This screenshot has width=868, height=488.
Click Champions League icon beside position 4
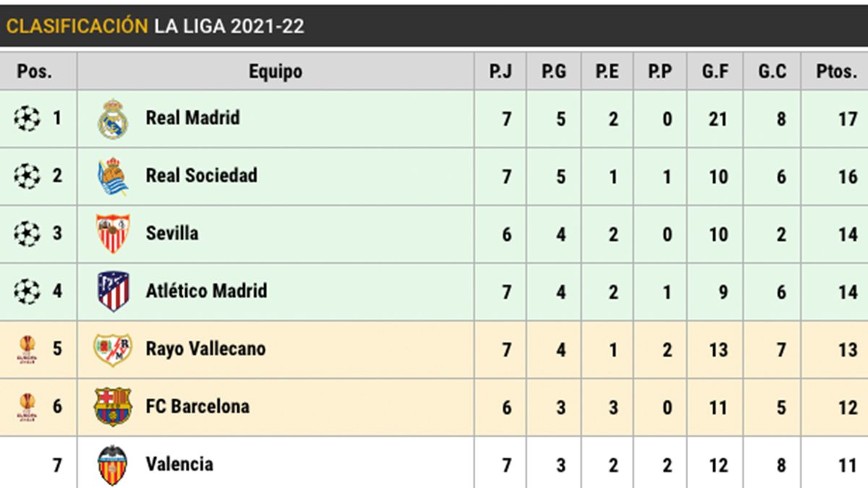(x=27, y=291)
